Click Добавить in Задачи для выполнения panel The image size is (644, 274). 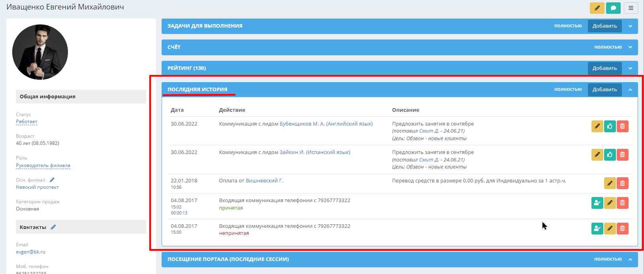[x=604, y=26]
